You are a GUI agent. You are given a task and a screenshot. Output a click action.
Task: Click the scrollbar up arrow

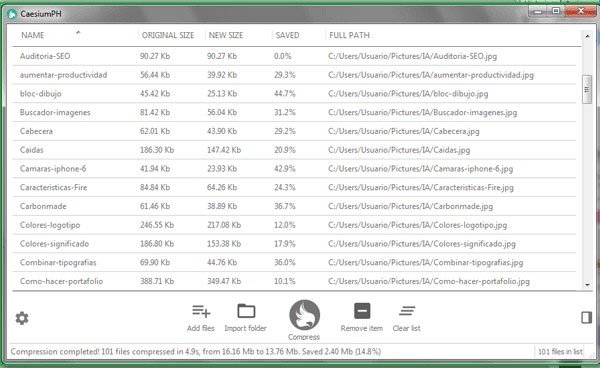[x=587, y=36]
